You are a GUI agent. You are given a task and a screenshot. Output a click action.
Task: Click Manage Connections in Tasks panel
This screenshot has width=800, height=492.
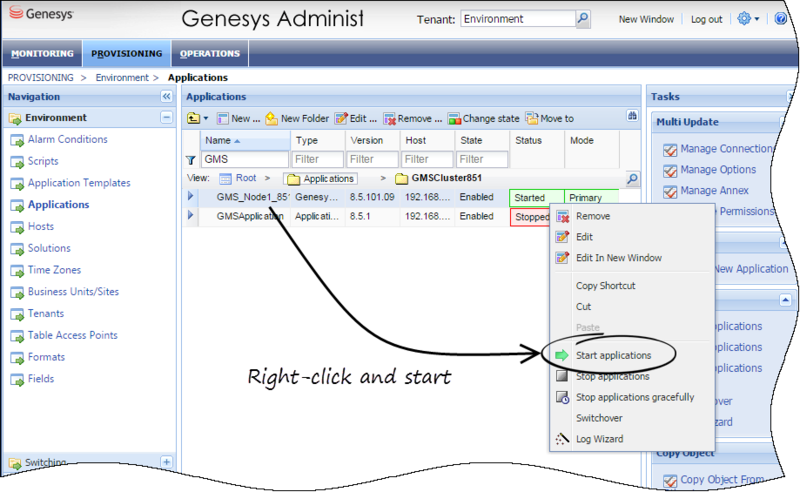727,149
